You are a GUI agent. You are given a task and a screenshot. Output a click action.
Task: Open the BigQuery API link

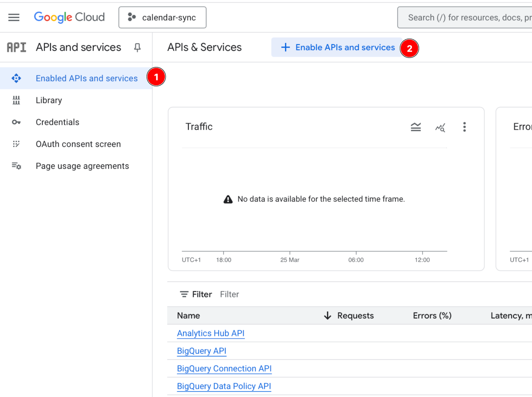point(201,351)
